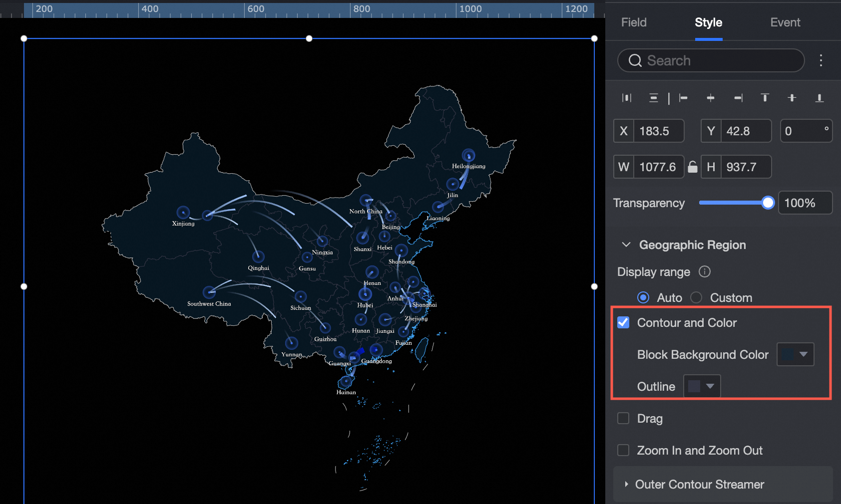Click the Transparency slider handle
The height and width of the screenshot is (504, 841).
[x=768, y=203]
